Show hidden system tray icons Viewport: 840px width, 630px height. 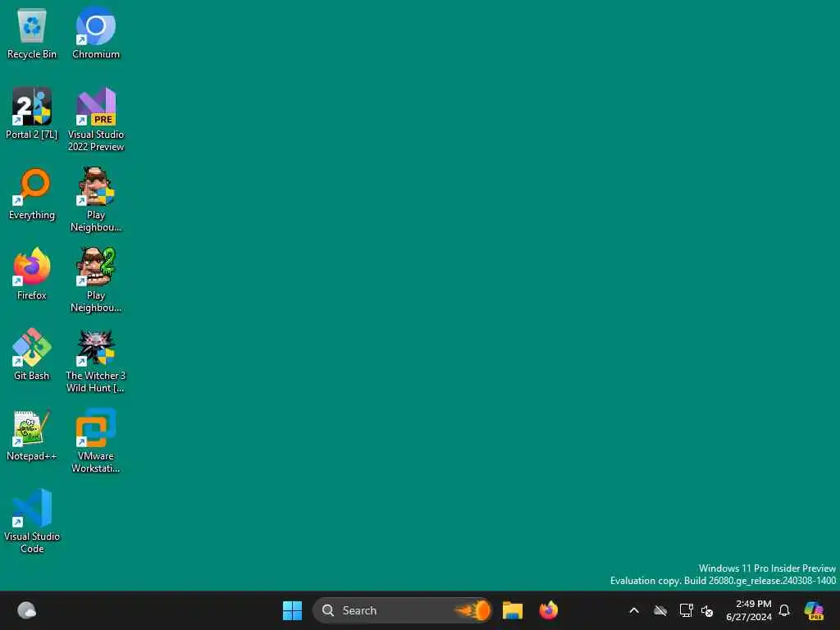point(634,610)
